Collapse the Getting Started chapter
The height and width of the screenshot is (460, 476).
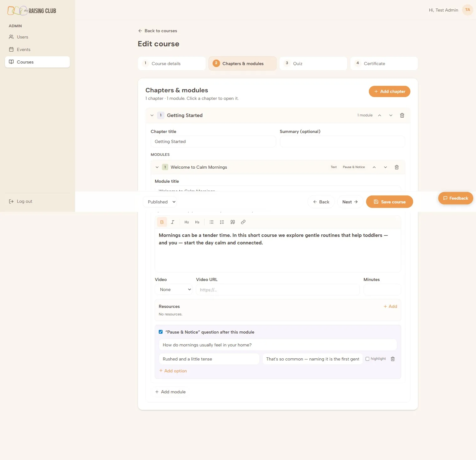pos(152,115)
